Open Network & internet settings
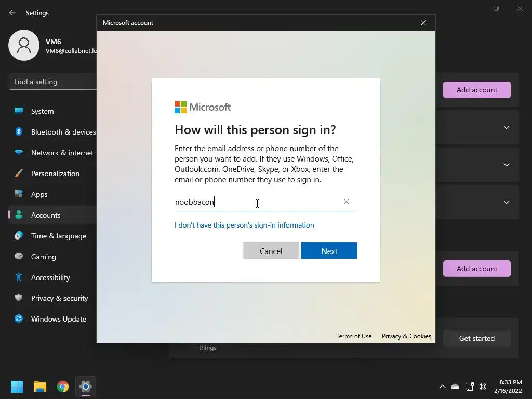Viewport: 532px width, 399px height. pyautogui.click(x=52, y=153)
